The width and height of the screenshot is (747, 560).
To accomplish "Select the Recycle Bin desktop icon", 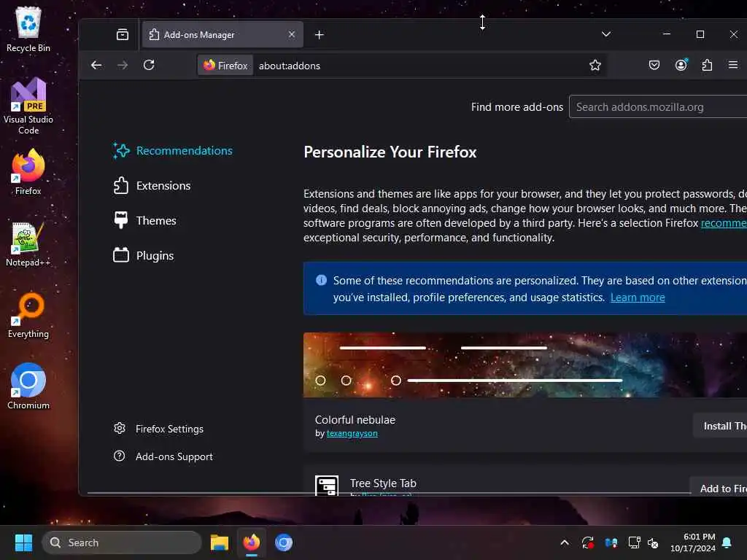I will (28, 29).
